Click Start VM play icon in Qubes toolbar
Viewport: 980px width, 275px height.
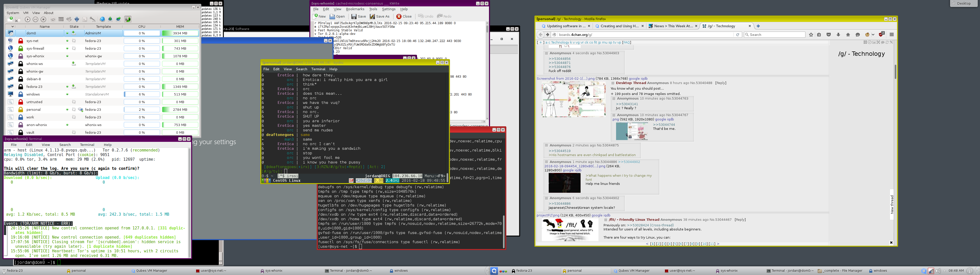tap(27, 19)
